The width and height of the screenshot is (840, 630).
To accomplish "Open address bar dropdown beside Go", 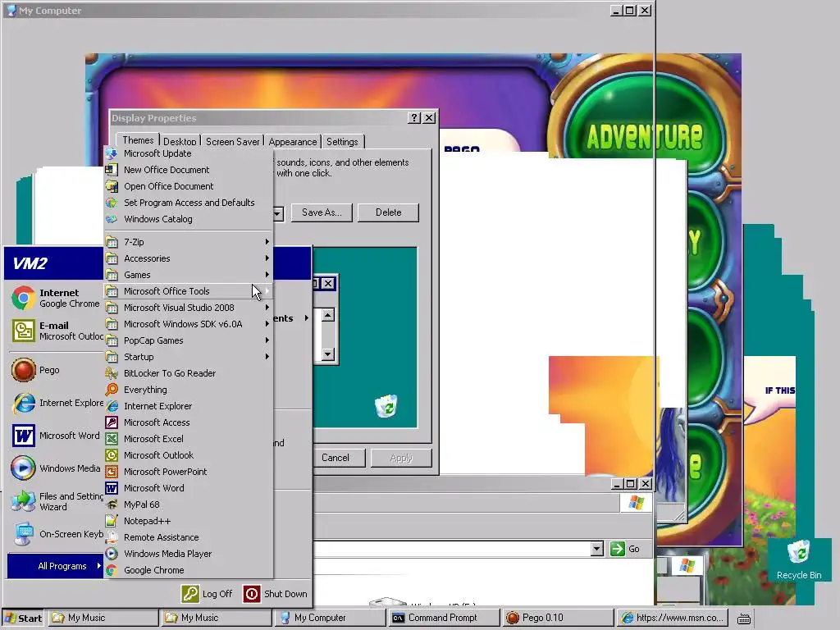I will 597,549.
